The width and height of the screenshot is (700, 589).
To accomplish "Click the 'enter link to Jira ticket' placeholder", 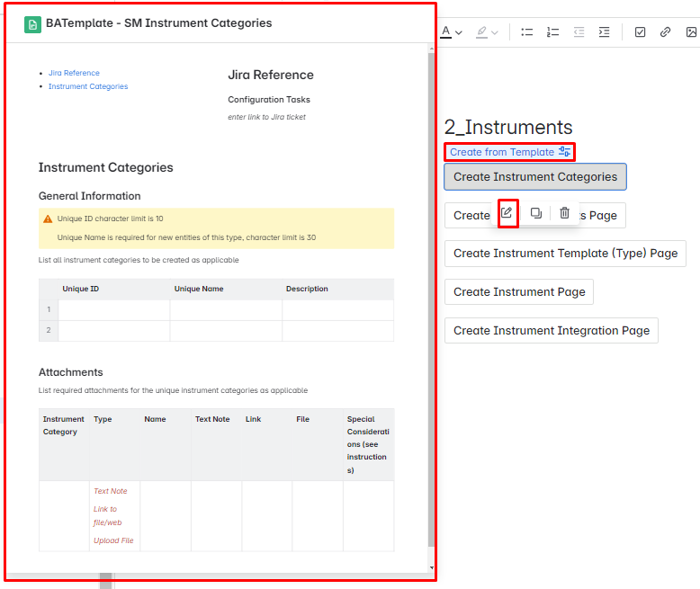I will [x=266, y=117].
